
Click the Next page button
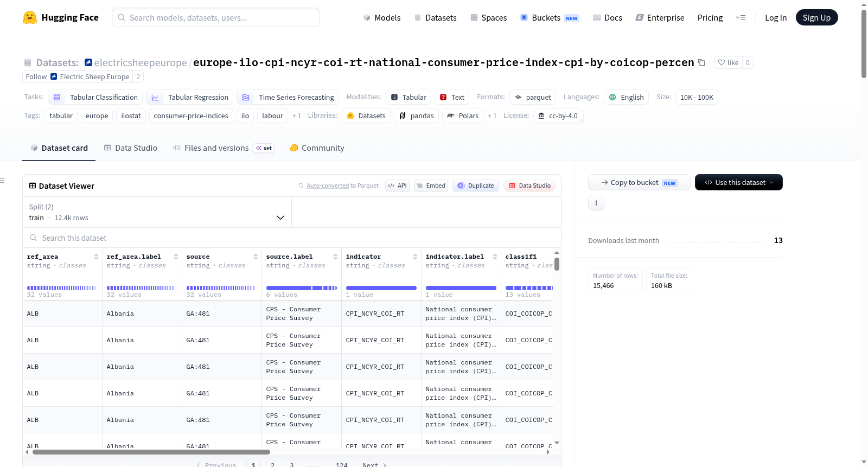(374, 465)
